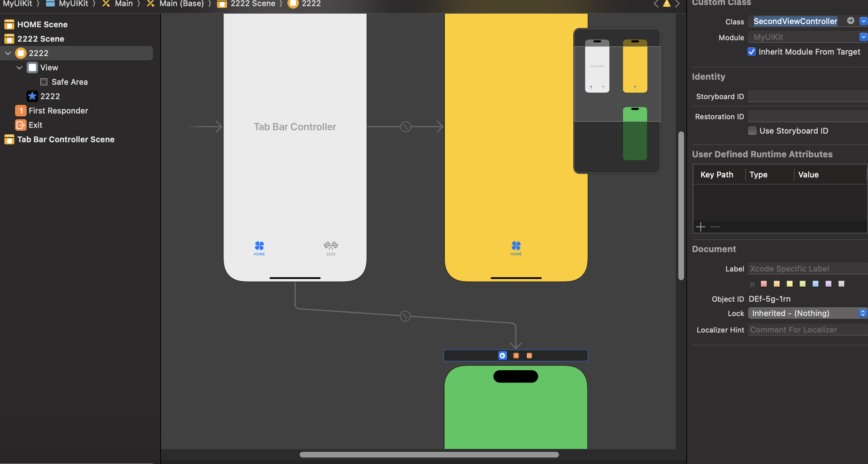The width and height of the screenshot is (868, 464).
Task: Click the warning triangle icon in jump bar
Action: (666, 4)
